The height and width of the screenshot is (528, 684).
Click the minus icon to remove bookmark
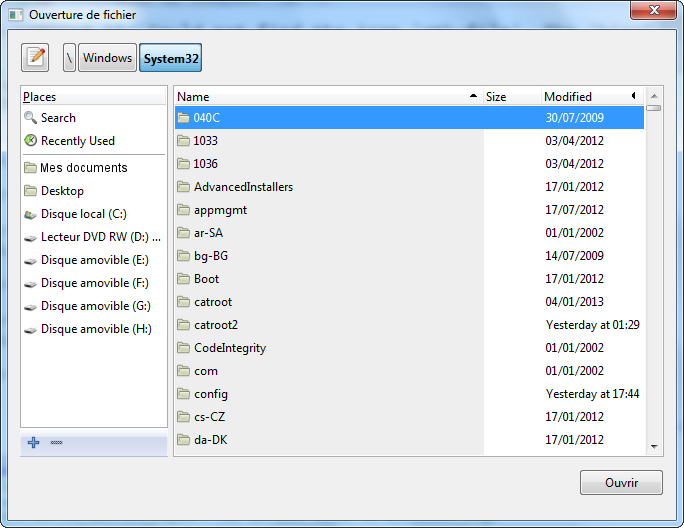point(56,443)
